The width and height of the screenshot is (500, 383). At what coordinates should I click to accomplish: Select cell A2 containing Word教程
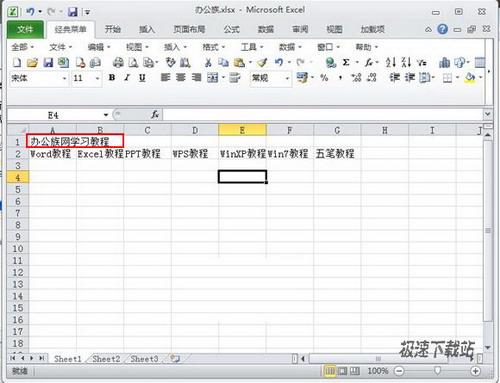click(52, 154)
